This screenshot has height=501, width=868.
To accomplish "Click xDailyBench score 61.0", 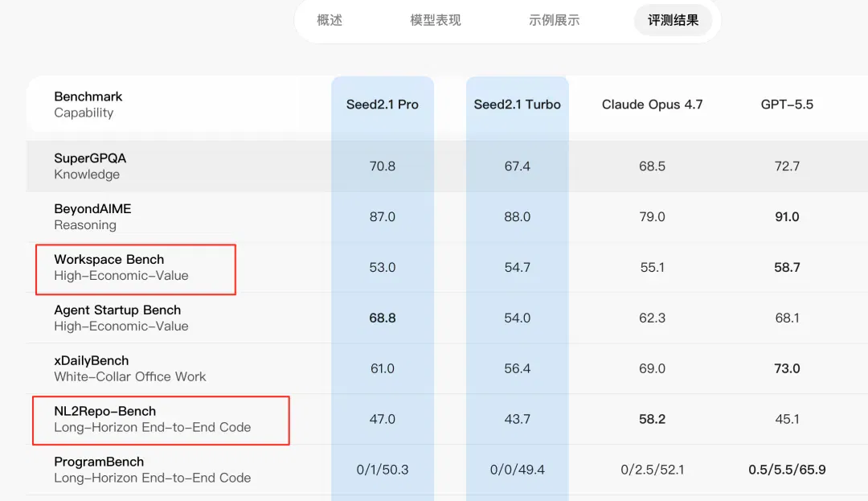I will (383, 368).
